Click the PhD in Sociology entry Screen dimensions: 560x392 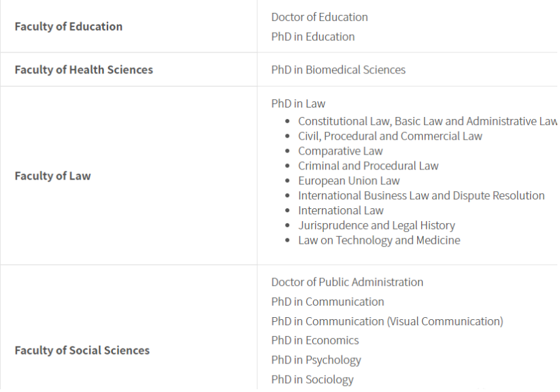pos(312,380)
